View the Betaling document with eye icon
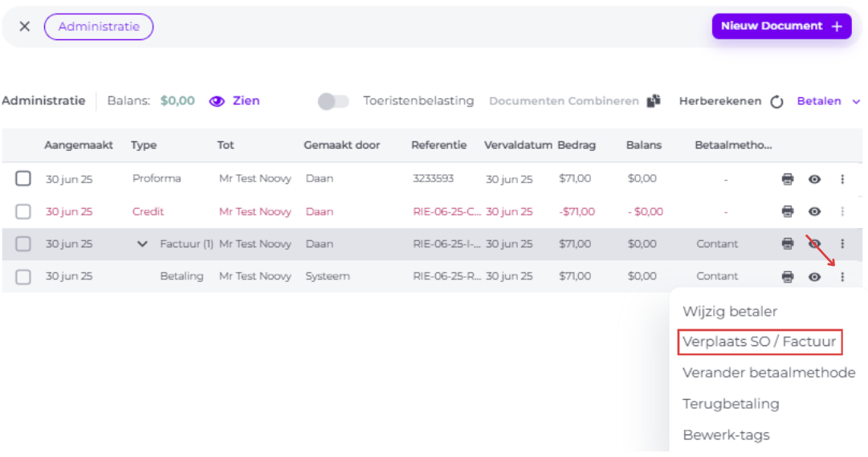The height and width of the screenshot is (457, 868). [x=814, y=276]
